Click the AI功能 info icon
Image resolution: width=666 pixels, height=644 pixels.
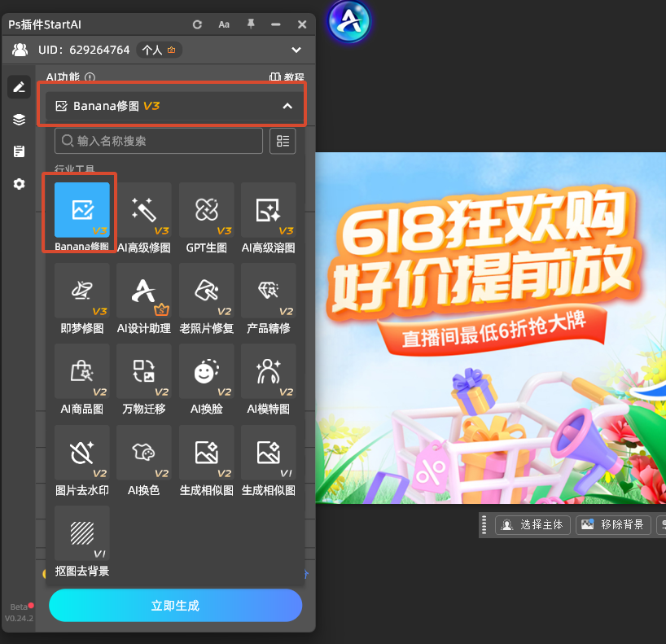point(90,77)
